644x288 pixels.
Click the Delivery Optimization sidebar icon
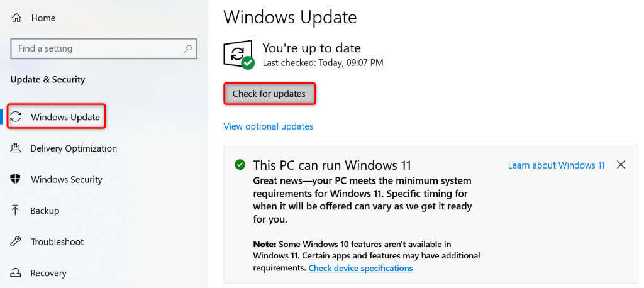(x=16, y=148)
